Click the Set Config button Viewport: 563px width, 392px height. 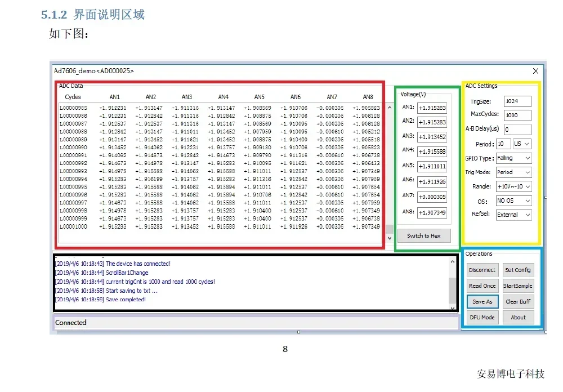[x=518, y=270]
